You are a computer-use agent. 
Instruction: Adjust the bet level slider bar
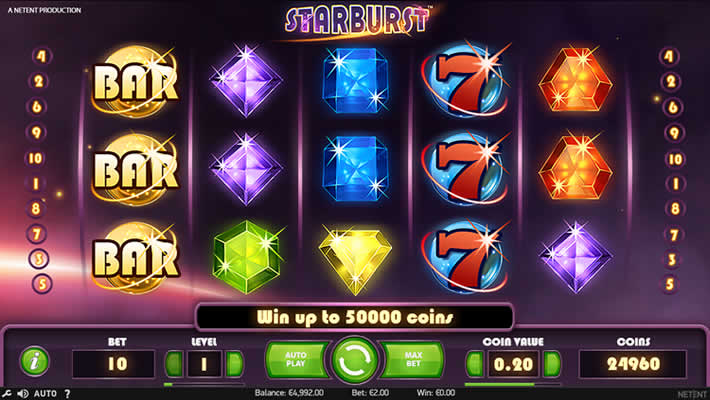(204, 385)
